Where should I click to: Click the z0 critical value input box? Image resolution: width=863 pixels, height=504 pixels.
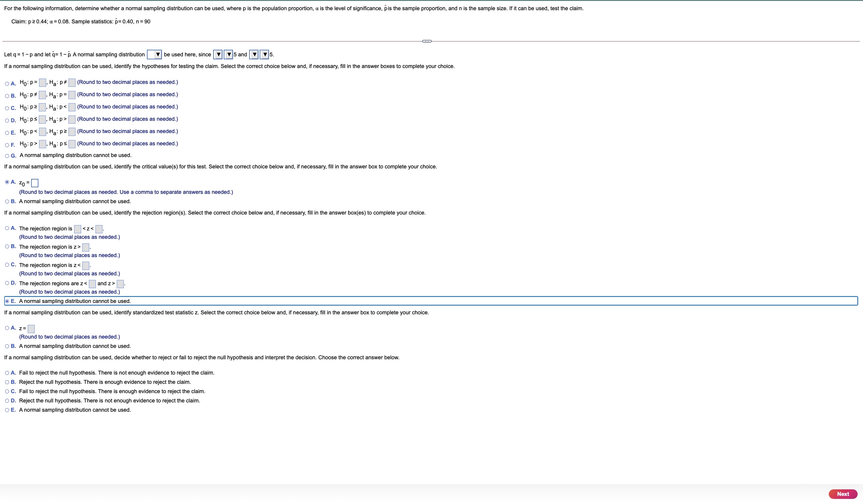pos(34,183)
